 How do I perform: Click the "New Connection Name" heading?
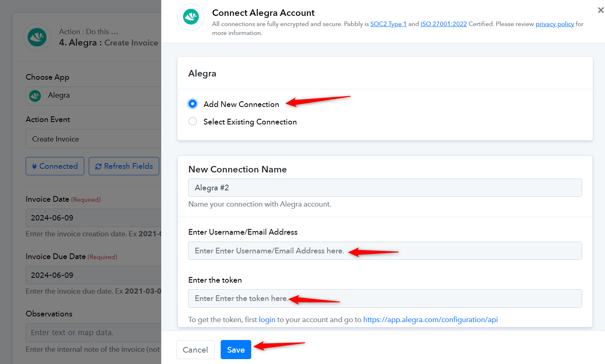click(237, 169)
